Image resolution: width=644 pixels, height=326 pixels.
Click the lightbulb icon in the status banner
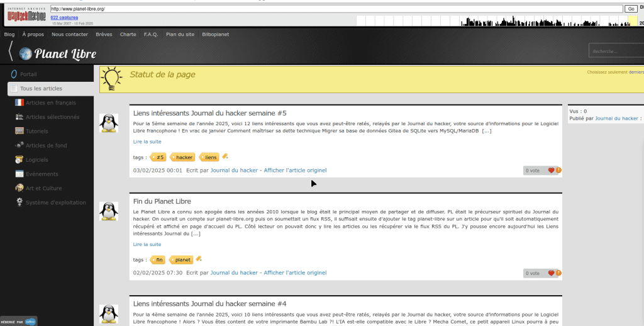112,79
